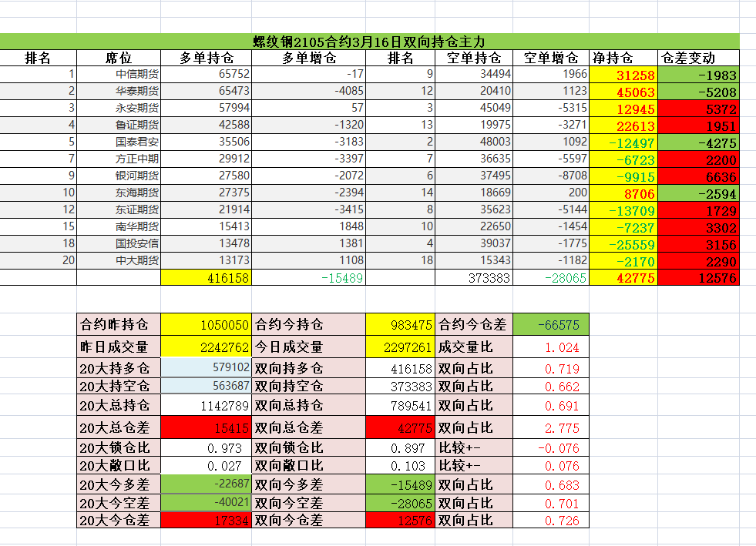Click the 双向锁仓比 label cell
The image size is (756, 546).
click(x=309, y=447)
